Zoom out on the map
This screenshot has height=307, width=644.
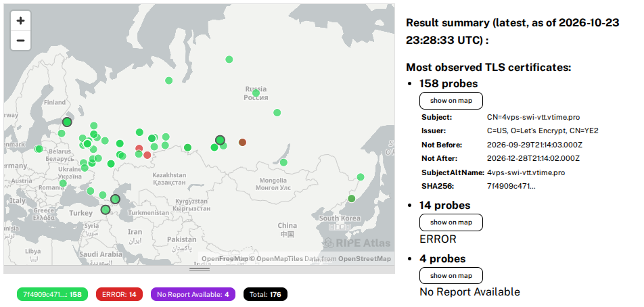tap(20, 41)
